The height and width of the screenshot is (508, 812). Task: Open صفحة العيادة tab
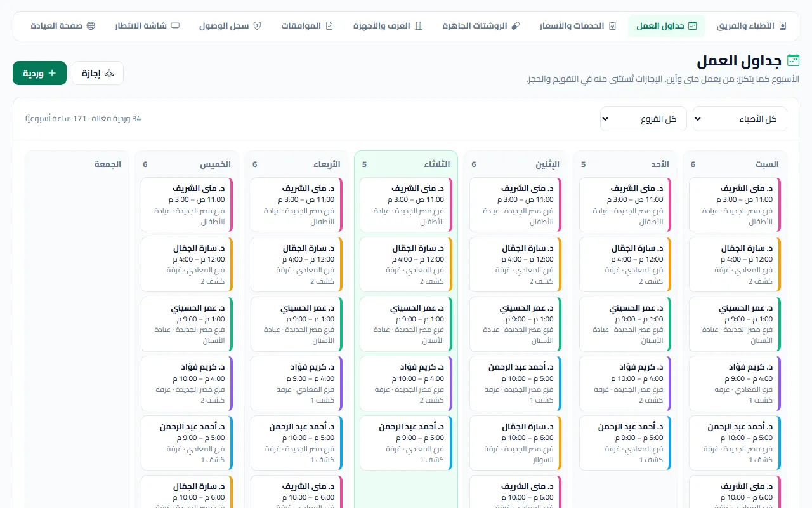pos(63,26)
